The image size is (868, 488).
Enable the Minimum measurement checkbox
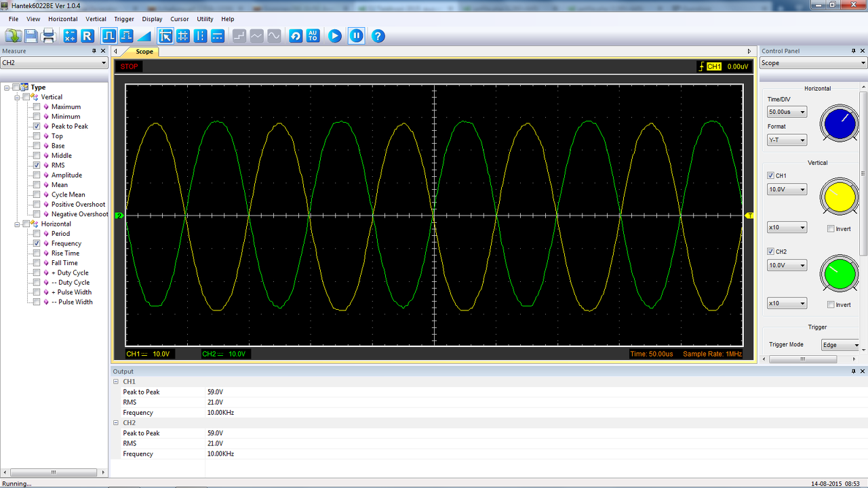[x=37, y=117]
